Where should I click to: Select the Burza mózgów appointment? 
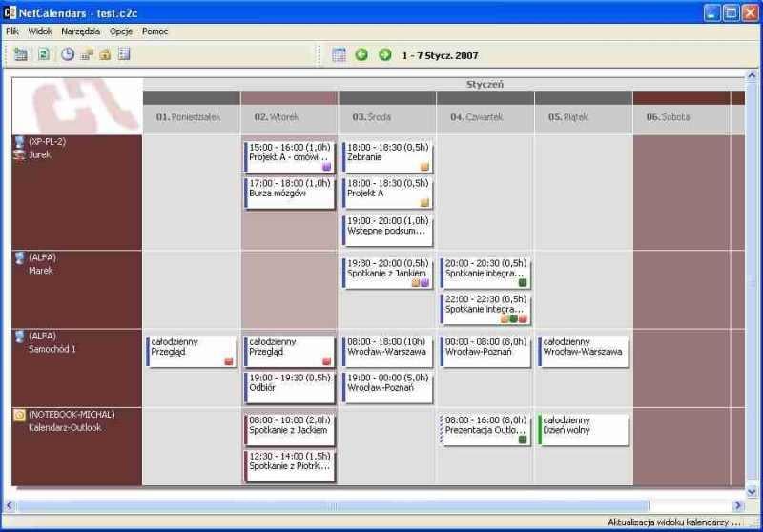[x=290, y=193]
